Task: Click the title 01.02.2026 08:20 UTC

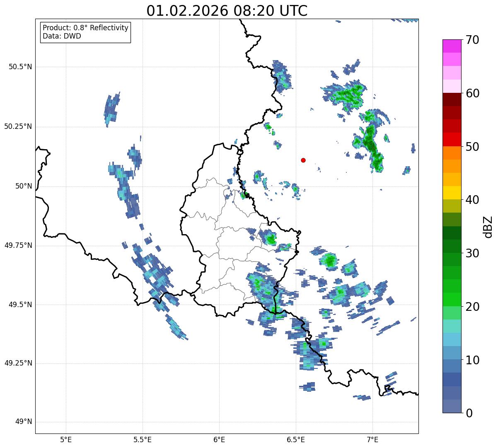Action: [227, 11]
